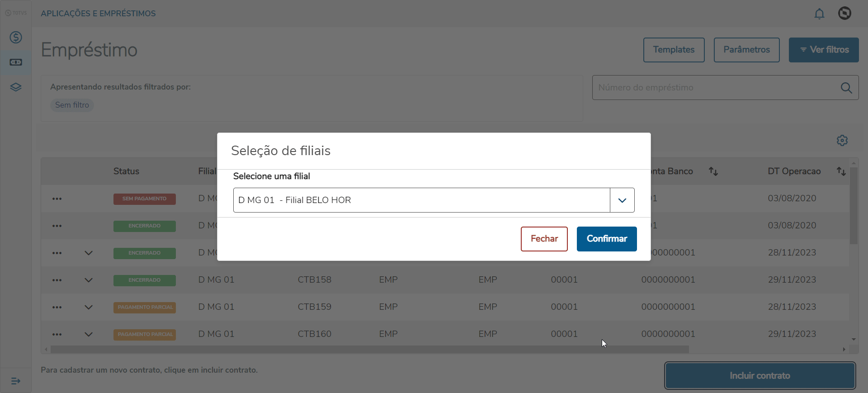Open table column settings gear

click(842, 141)
